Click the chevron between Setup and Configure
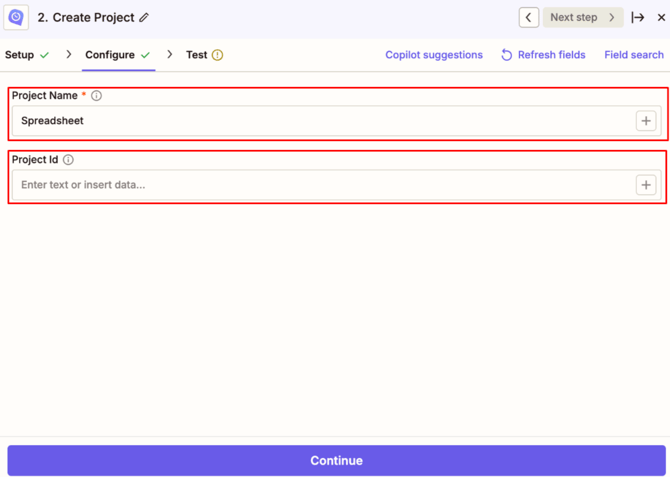This screenshot has width=670, height=477. 68,54
